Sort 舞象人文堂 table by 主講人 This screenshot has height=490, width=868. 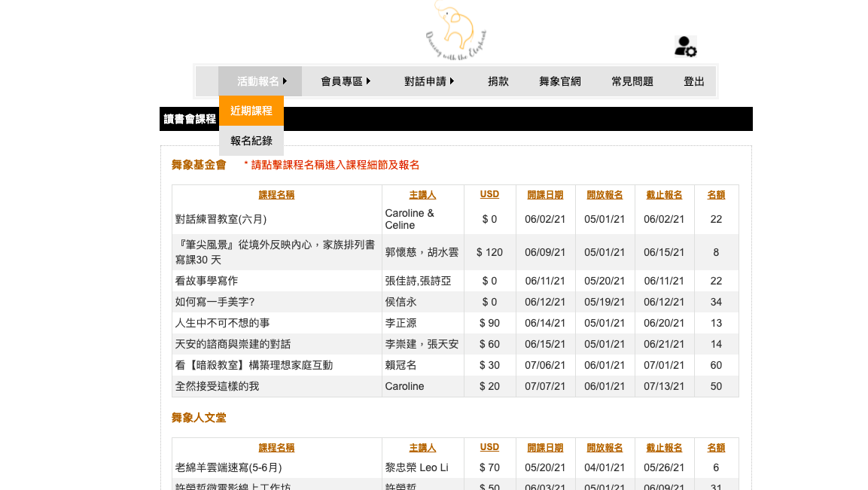click(422, 447)
